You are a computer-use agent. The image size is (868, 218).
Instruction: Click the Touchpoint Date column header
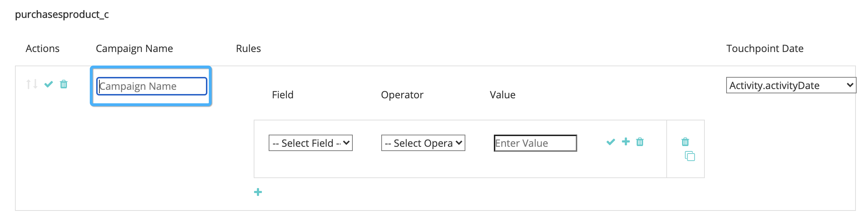coord(765,48)
